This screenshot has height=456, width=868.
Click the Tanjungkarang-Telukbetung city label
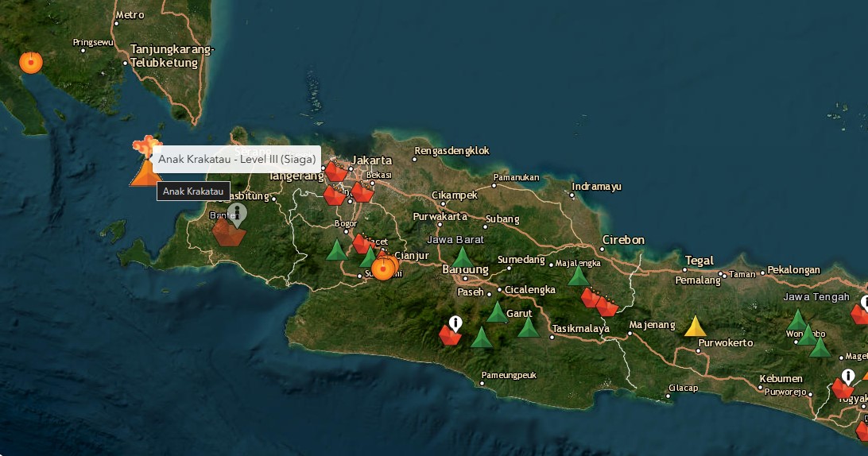[172, 56]
